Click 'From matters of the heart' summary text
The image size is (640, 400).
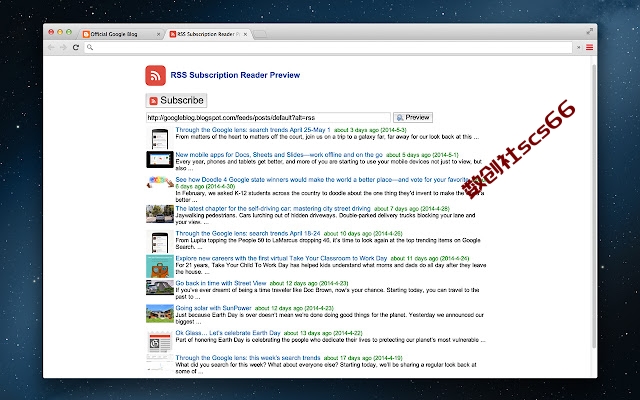pyautogui.click(x=327, y=137)
